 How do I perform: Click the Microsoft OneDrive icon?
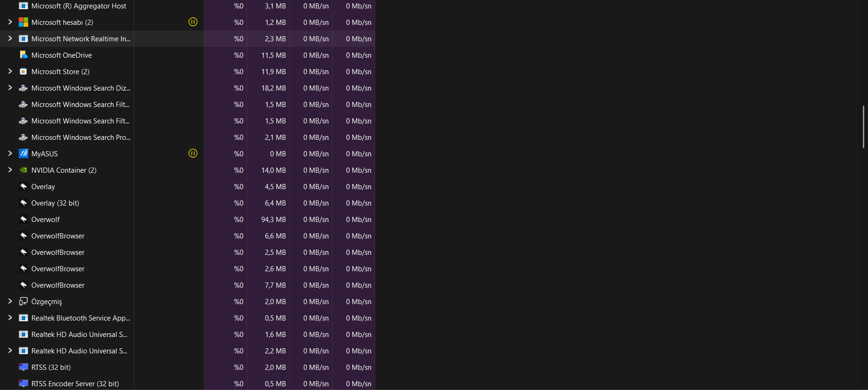coord(23,55)
